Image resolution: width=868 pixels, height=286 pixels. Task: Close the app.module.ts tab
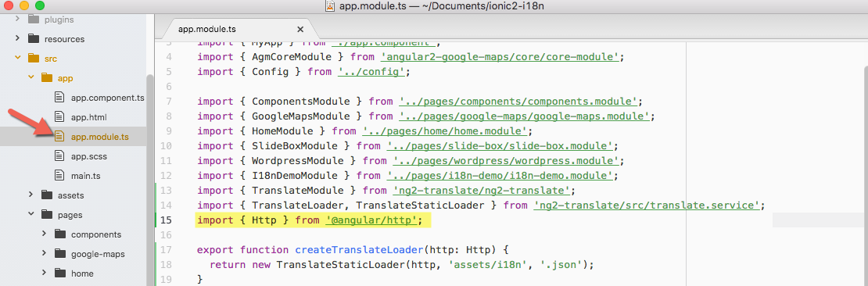(x=300, y=30)
